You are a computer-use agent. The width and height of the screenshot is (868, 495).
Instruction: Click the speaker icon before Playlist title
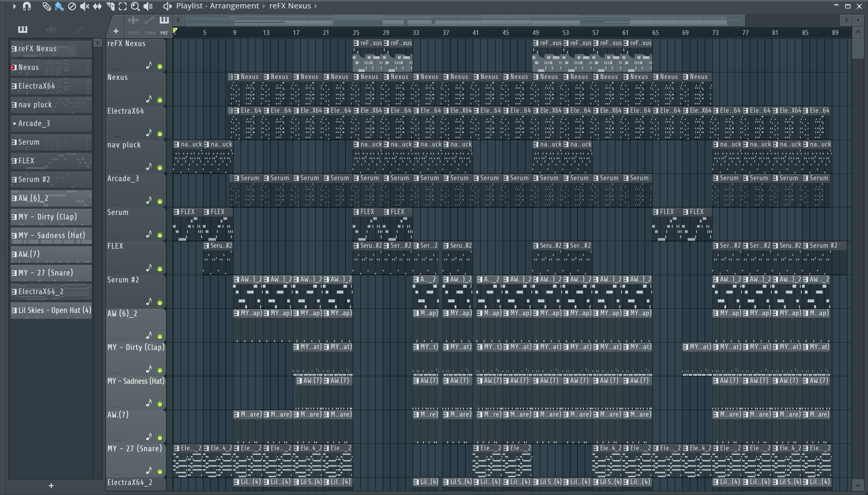[x=168, y=6]
